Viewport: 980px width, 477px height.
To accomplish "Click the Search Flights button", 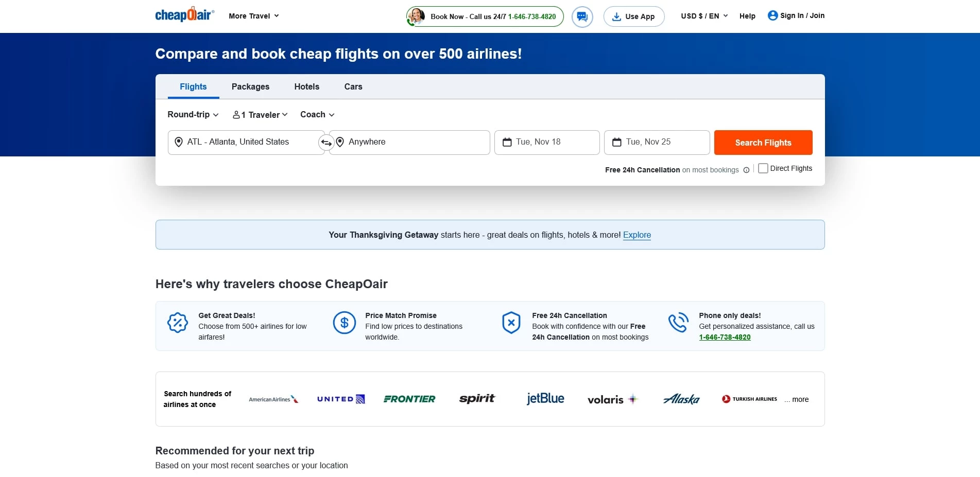I will point(763,142).
